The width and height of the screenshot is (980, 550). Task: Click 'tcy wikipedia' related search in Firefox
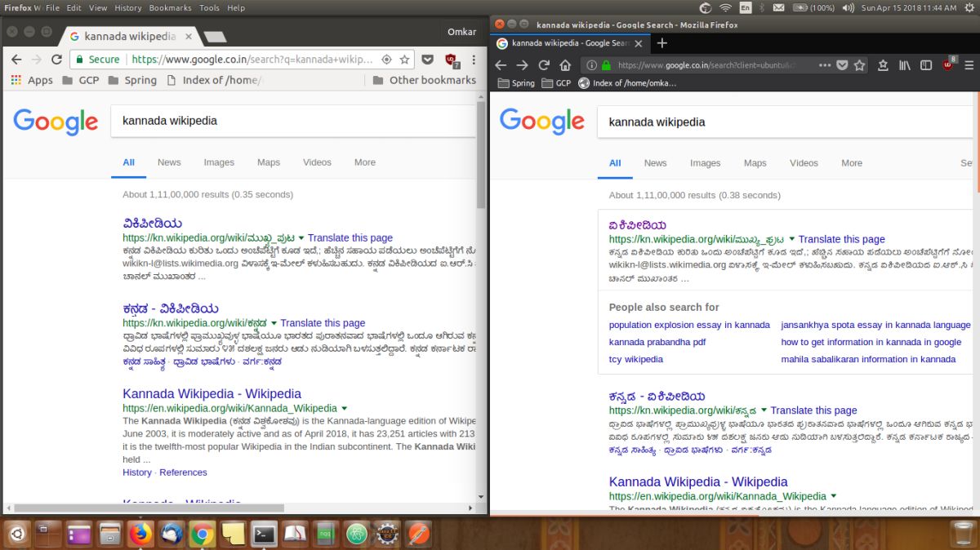[x=636, y=359]
